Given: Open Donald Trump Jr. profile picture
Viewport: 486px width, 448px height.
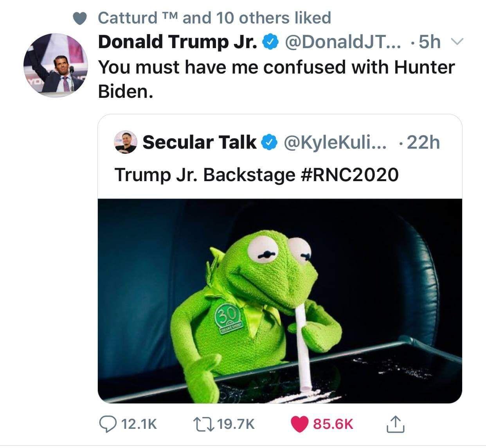Looking at the screenshot, I should click(56, 65).
